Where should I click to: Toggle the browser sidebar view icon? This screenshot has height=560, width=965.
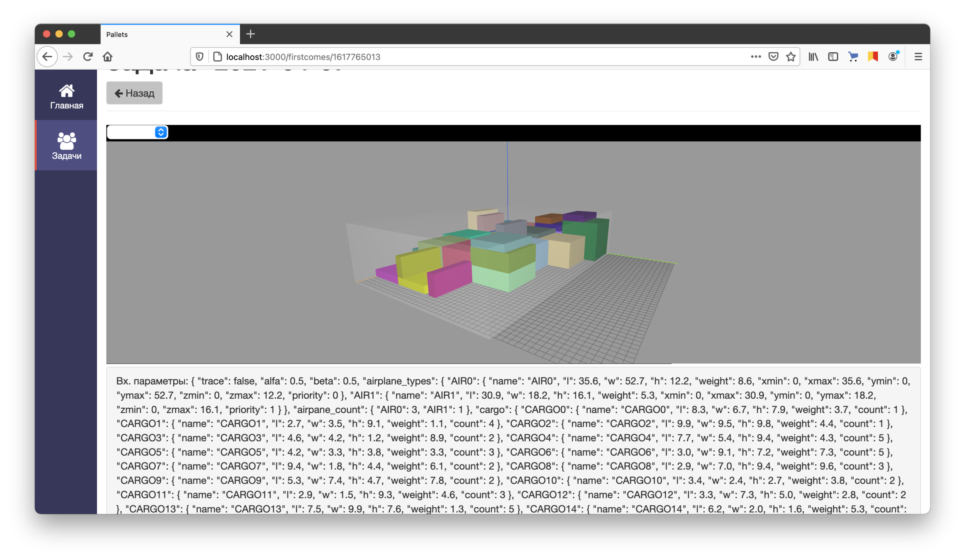833,57
